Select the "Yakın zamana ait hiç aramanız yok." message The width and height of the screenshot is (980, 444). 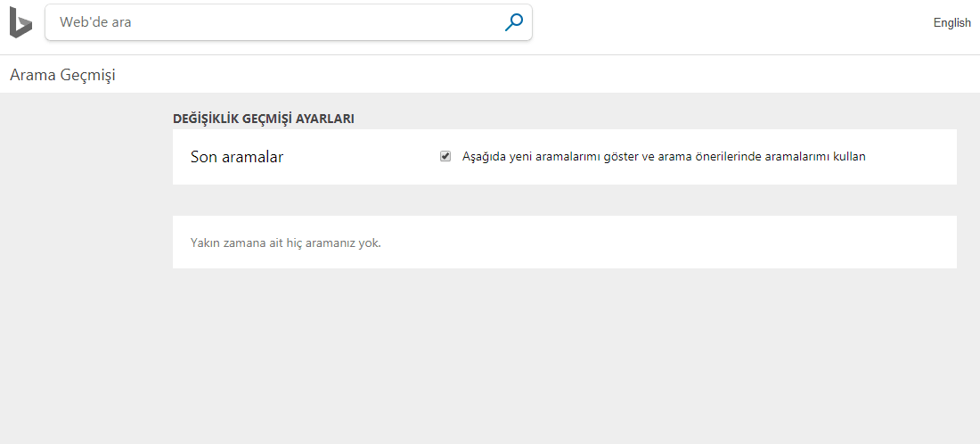coord(286,243)
